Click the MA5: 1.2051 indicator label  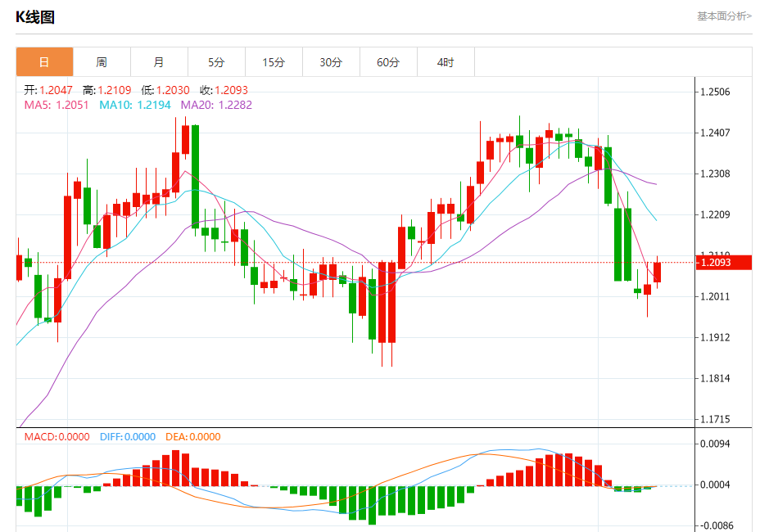[x=57, y=105]
